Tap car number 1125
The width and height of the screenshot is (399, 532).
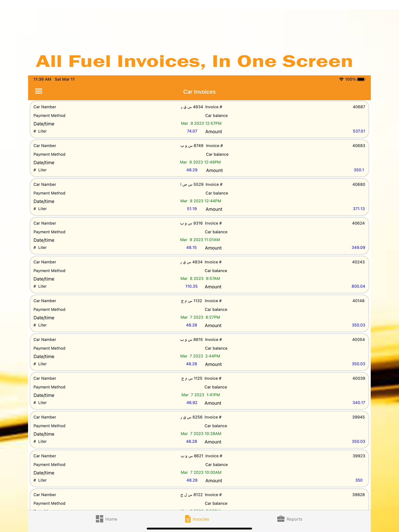pyautogui.click(x=192, y=378)
